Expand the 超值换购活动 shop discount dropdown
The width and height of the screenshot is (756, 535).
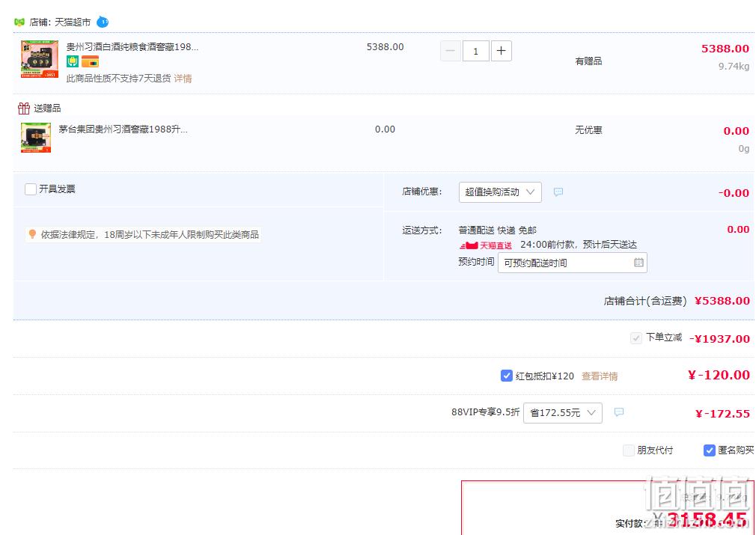tap(500, 192)
